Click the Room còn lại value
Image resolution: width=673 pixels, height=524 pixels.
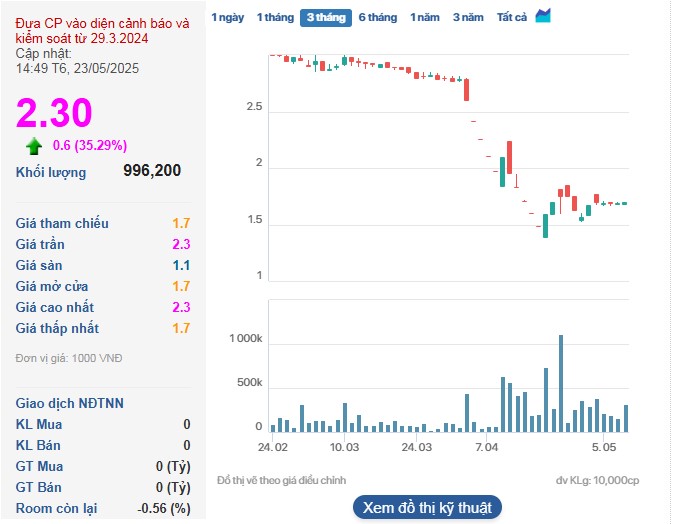[166, 508]
